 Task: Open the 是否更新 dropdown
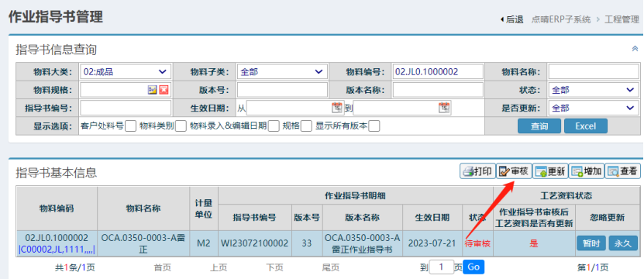click(x=594, y=108)
